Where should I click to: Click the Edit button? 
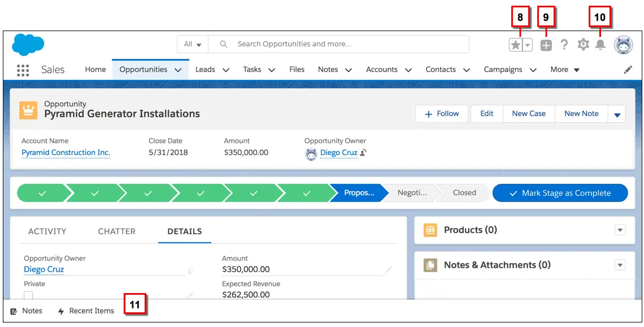click(487, 114)
